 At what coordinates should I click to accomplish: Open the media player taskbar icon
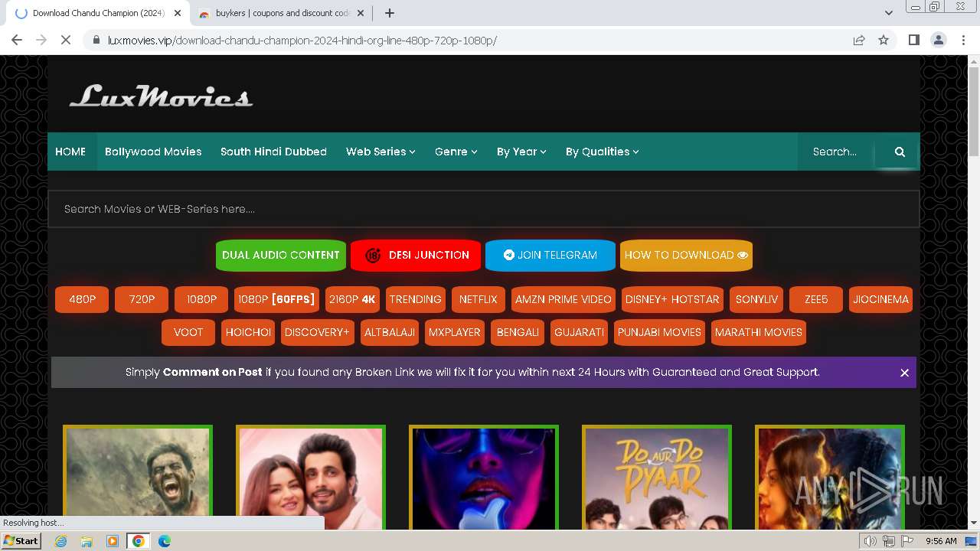(x=113, y=541)
